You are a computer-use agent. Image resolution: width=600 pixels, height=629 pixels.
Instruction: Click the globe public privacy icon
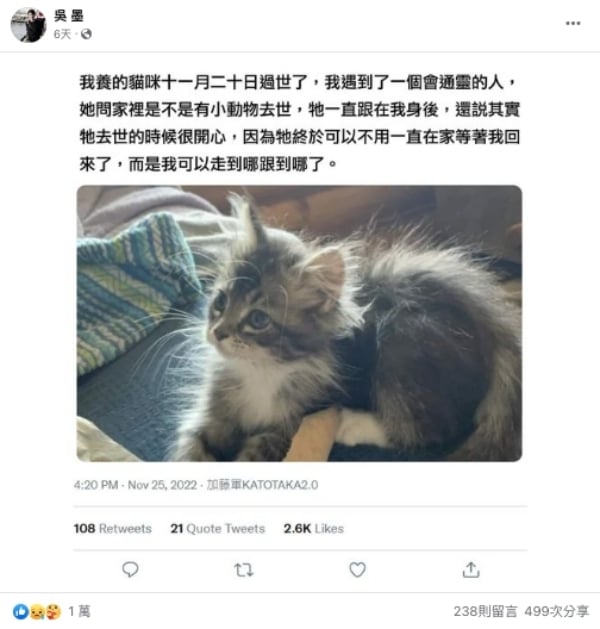86,34
